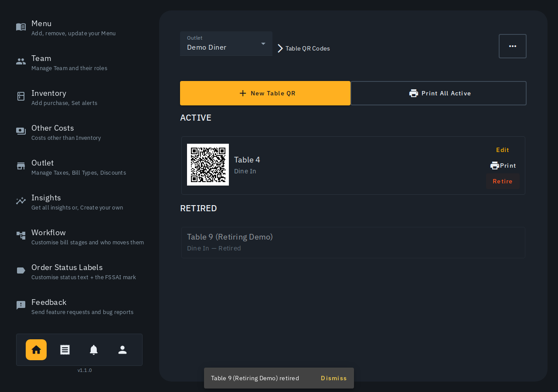Image resolution: width=558 pixels, height=392 pixels.
Task: Open the Team menu item
Action: pyautogui.click(x=79, y=62)
